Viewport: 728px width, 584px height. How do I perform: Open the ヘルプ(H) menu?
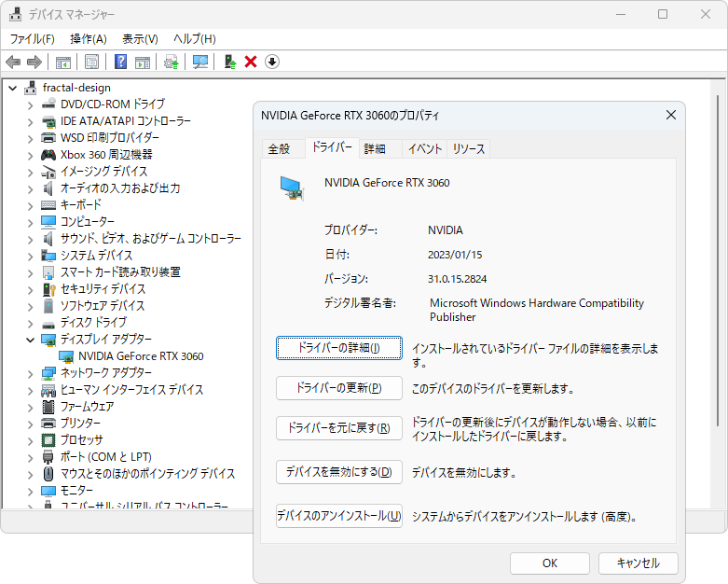[195, 39]
